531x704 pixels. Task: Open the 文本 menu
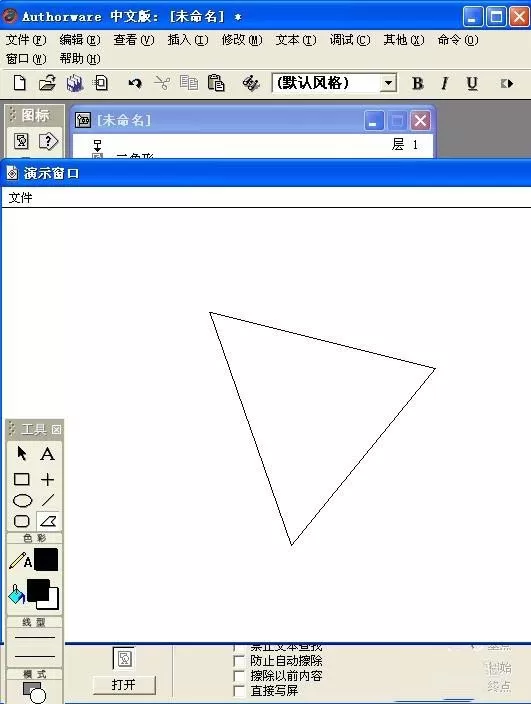296,40
